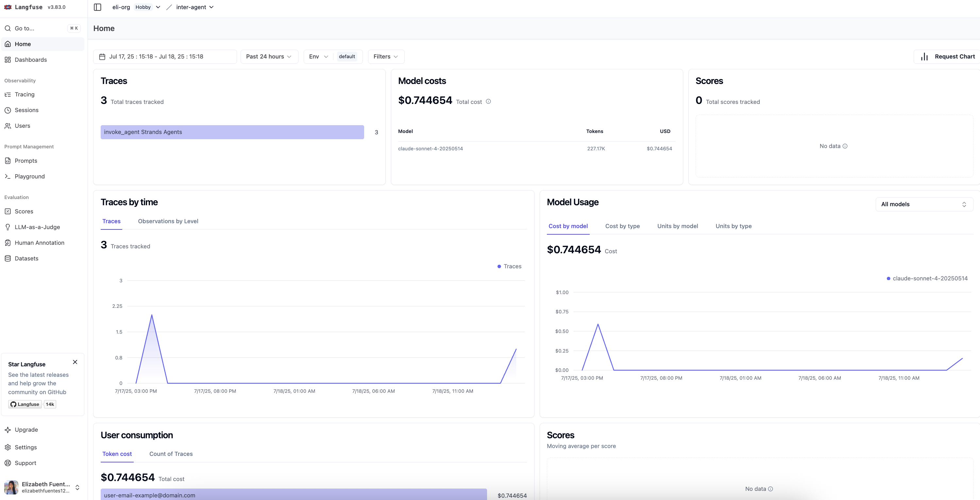980x500 pixels.
Task: Expand the All models selector
Action: (924, 204)
